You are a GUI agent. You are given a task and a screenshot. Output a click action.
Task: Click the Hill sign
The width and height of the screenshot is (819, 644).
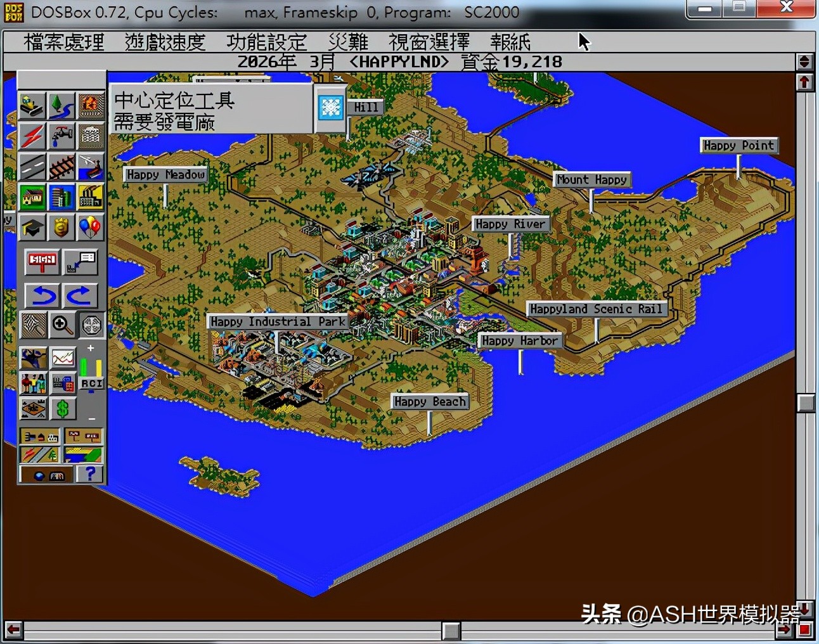[x=366, y=107]
